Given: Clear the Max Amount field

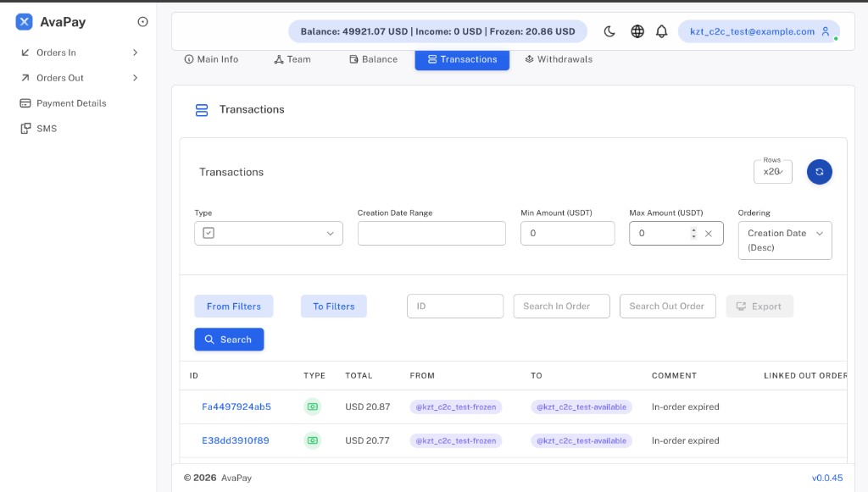Looking at the screenshot, I should pyautogui.click(x=708, y=234).
